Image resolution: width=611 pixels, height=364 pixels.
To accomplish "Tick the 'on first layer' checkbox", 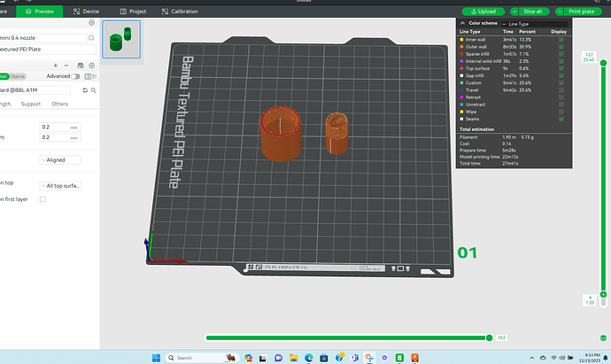I will [x=43, y=199].
